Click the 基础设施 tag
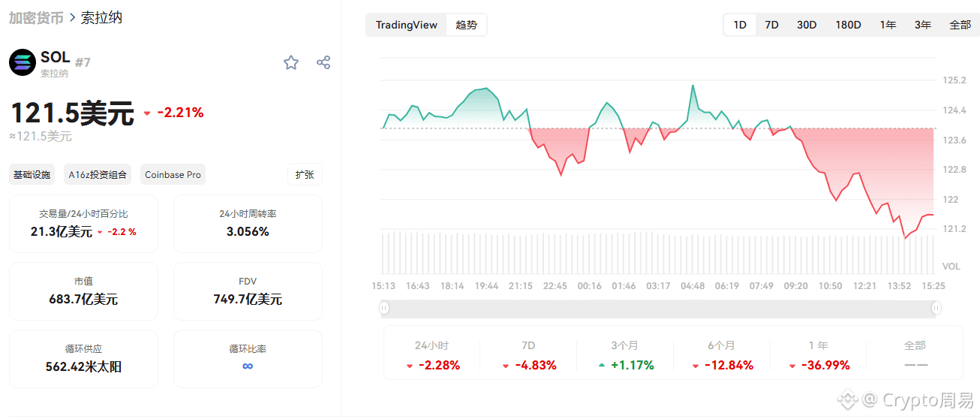Screen dimensions: 980x419 tap(32, 175)
